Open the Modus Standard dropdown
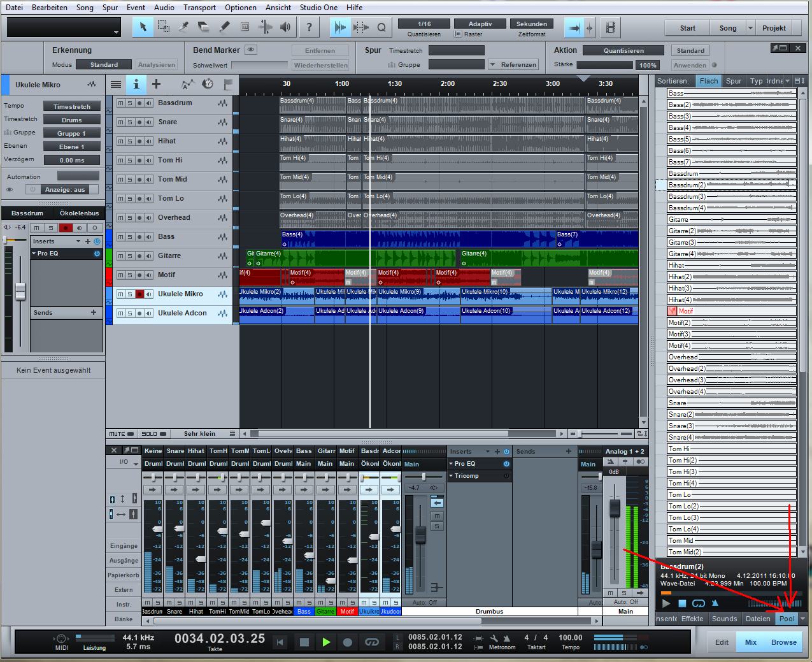Viewport: 812px width, 662px height. (x=104, y=64)
